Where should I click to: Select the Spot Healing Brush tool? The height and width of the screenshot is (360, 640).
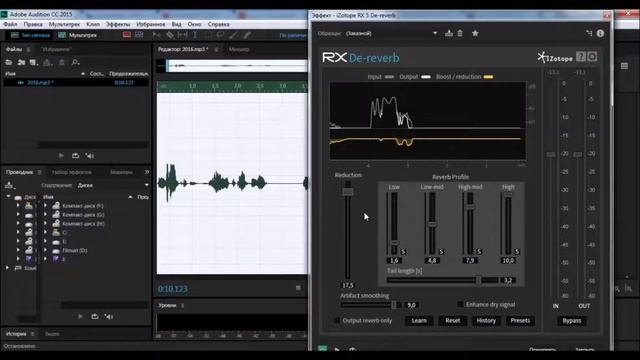[247, 35]
